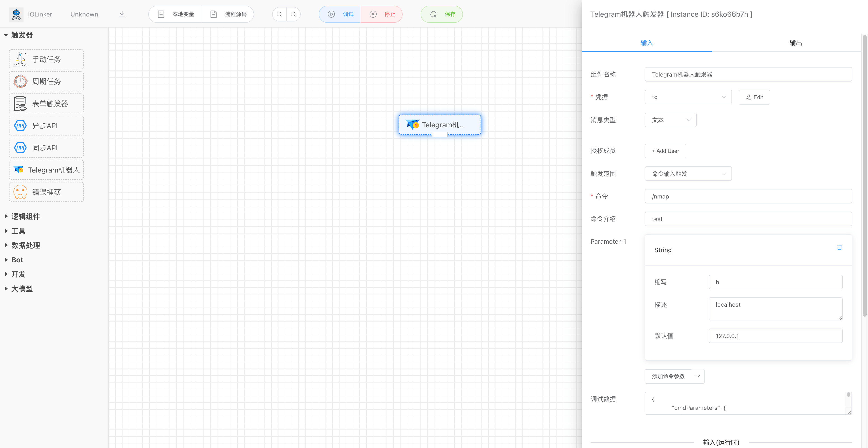Open the 凭据 credential dropdown
This screenshot has width=868, height=448.
pyautogui.click(x=688, y=97)
